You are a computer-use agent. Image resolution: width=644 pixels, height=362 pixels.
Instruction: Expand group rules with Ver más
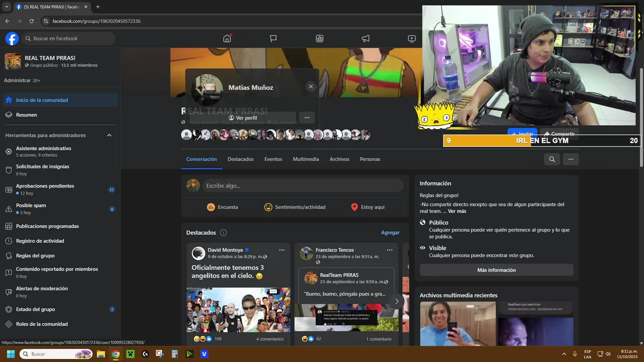[457, 211]
